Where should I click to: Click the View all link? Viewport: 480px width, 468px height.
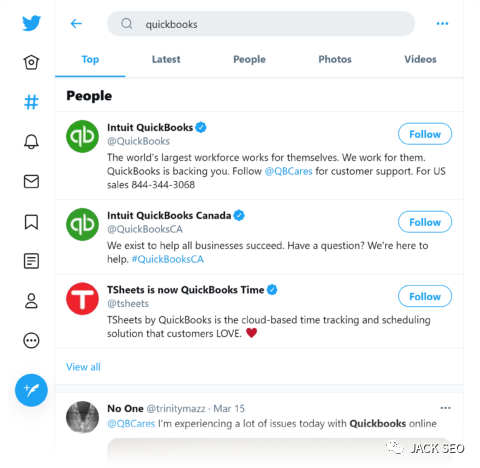click(83, 367)
